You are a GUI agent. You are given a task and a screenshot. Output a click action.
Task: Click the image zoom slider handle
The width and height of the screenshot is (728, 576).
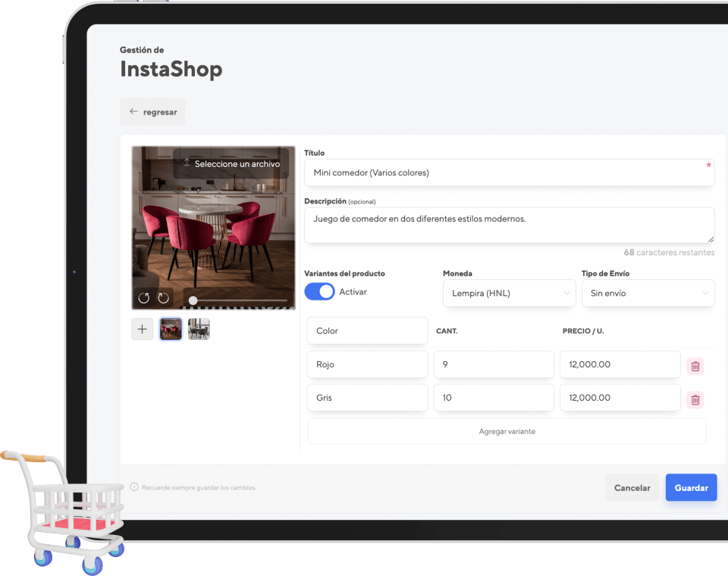(x=193, y=301)
